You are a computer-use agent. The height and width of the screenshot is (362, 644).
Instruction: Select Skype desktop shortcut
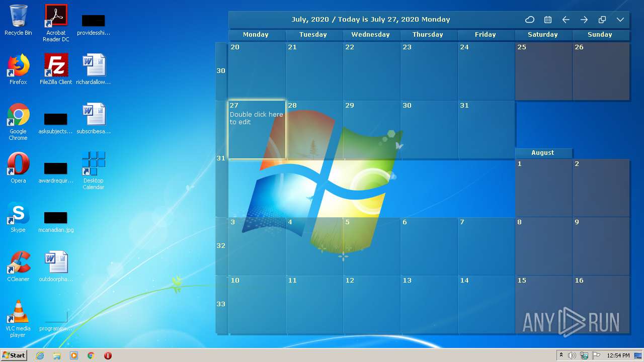click(x=18, y=217)
